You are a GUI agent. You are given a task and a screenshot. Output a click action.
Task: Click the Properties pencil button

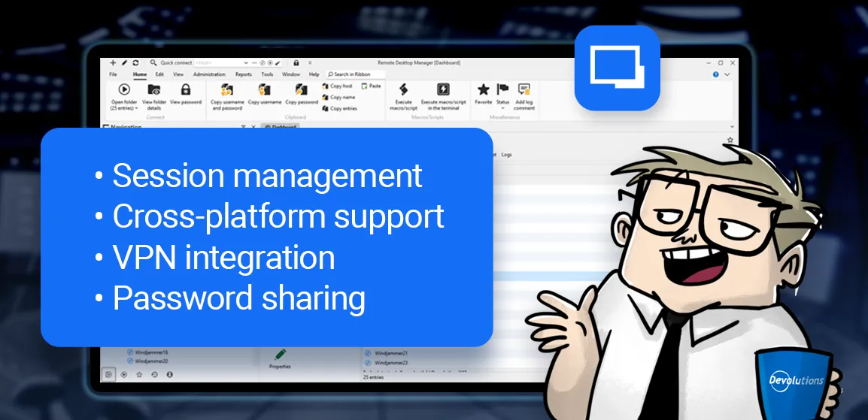(x=280, y=358)
